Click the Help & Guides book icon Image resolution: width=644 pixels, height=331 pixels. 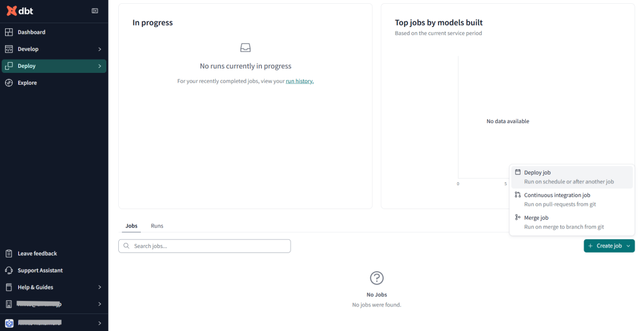[x=9, y=288]
